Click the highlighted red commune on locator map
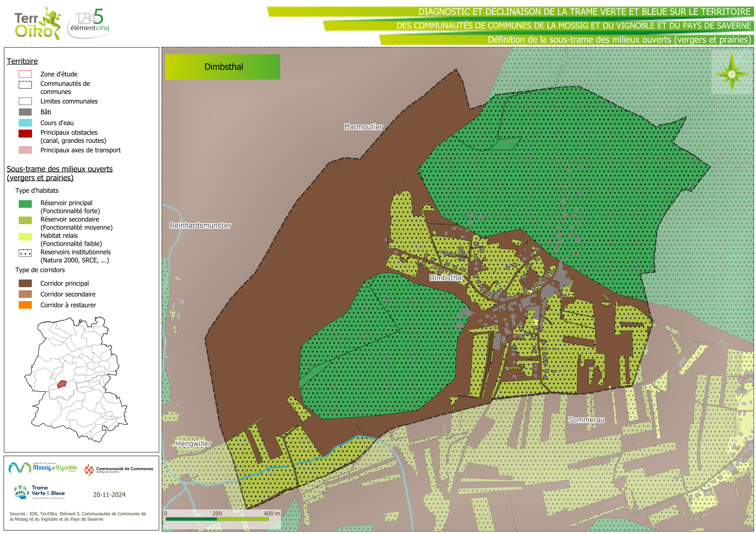This screenshot has width=756, height=534. point(62,384)
